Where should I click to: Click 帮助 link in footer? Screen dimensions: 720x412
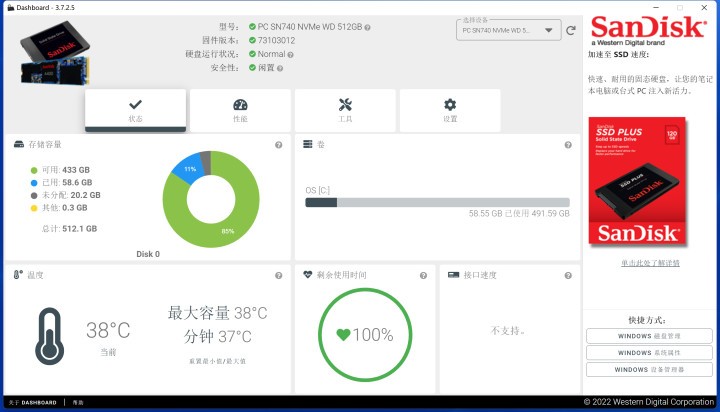click(x=78, y=402)
